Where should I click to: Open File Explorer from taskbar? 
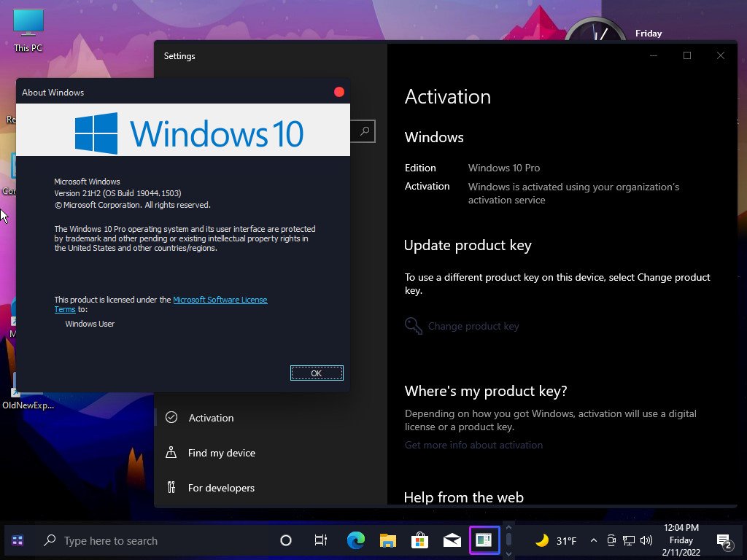[388, 540]
